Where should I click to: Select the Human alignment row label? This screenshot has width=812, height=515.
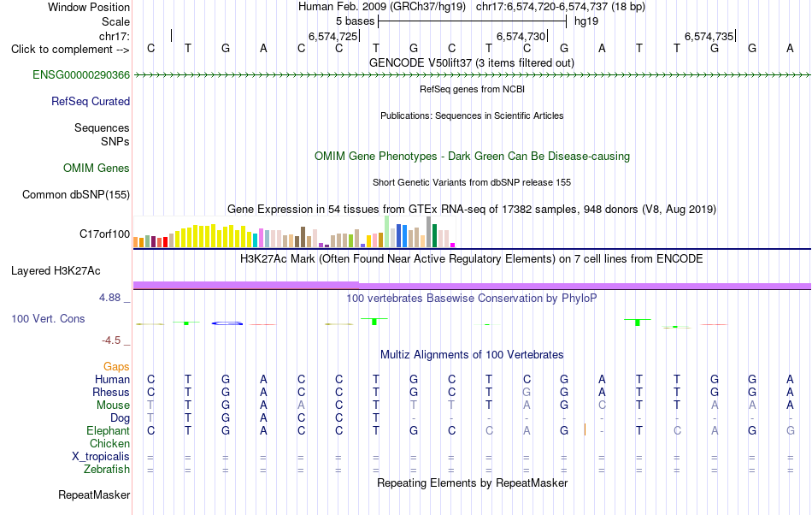(112, 380)
